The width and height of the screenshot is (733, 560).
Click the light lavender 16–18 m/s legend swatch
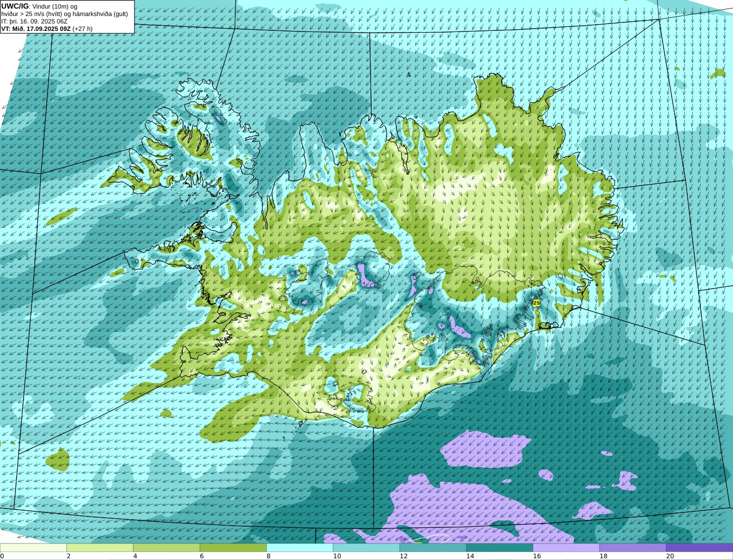566,547
